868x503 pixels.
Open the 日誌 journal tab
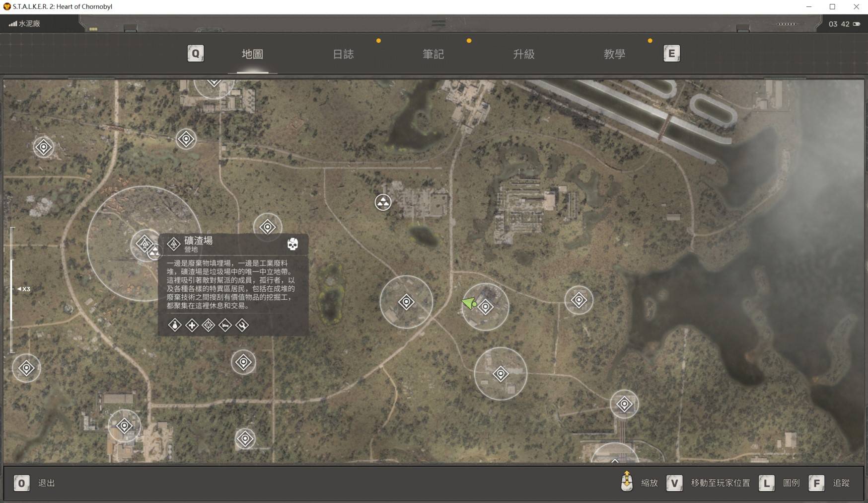click(x=343, y=54)
